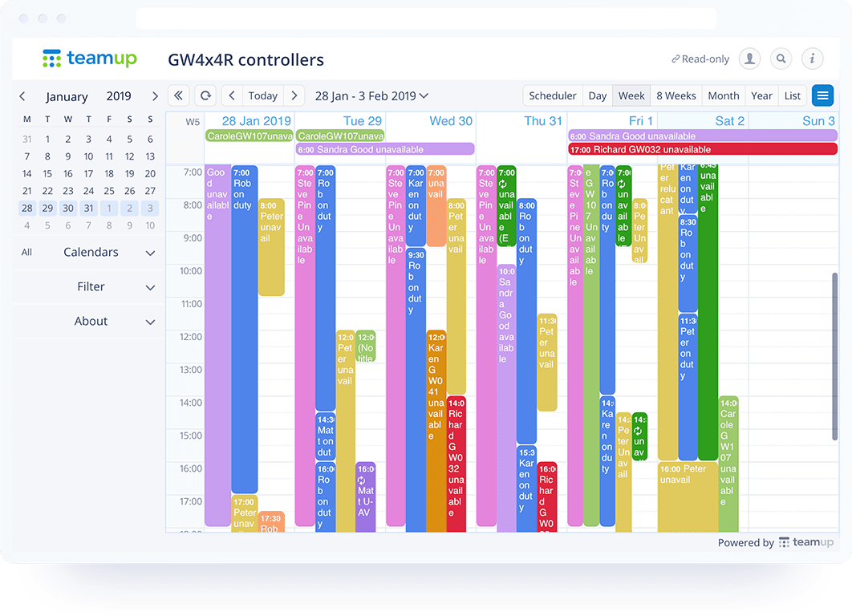Open the user profile icon
852x616 pixels.
(749, 59)
